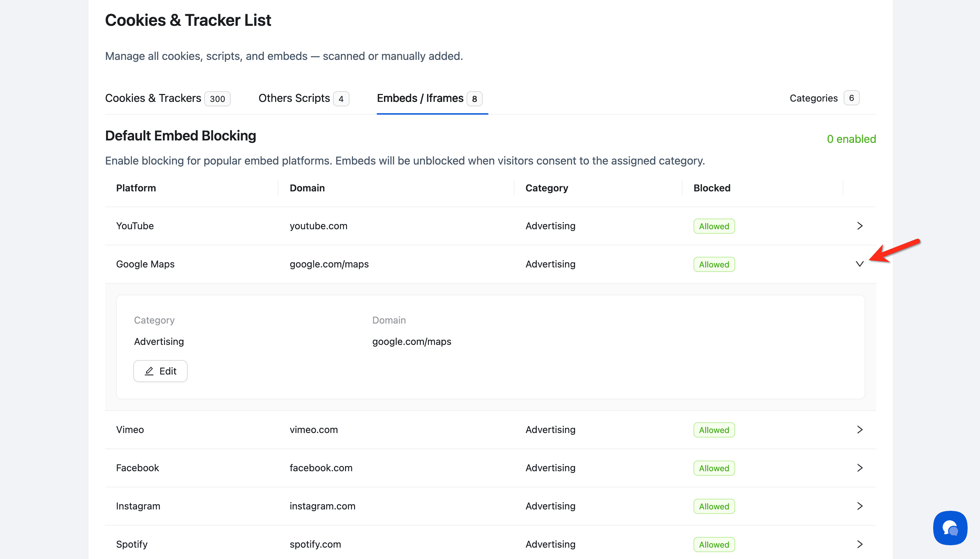980x559 pixels.
Task: Click the Facebook Allowed status badge
Action: (713, 468)
